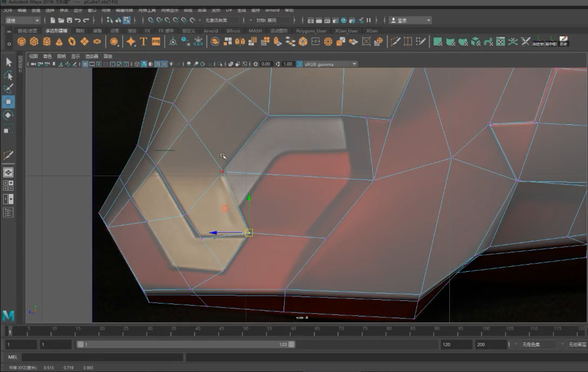This screenshot has height=372, width=588.
Task: Pick the Lasso select tool
Action: click(8, 75)
